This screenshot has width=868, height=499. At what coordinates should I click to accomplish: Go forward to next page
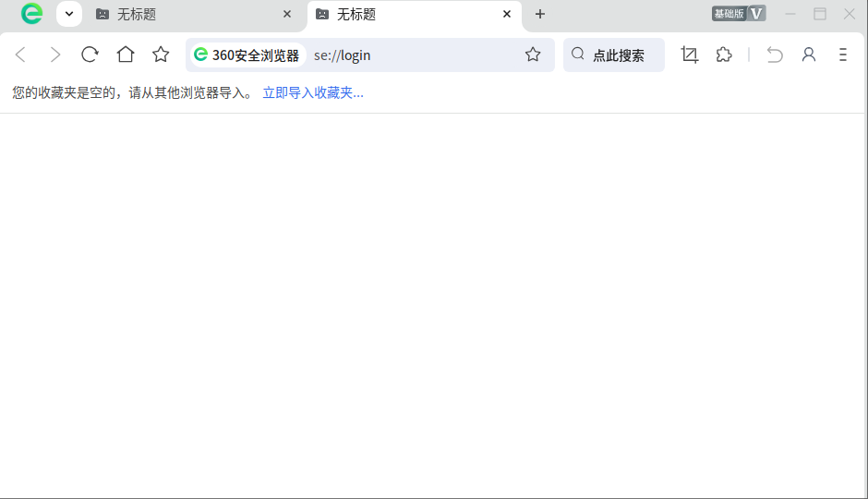pos(54,55)
